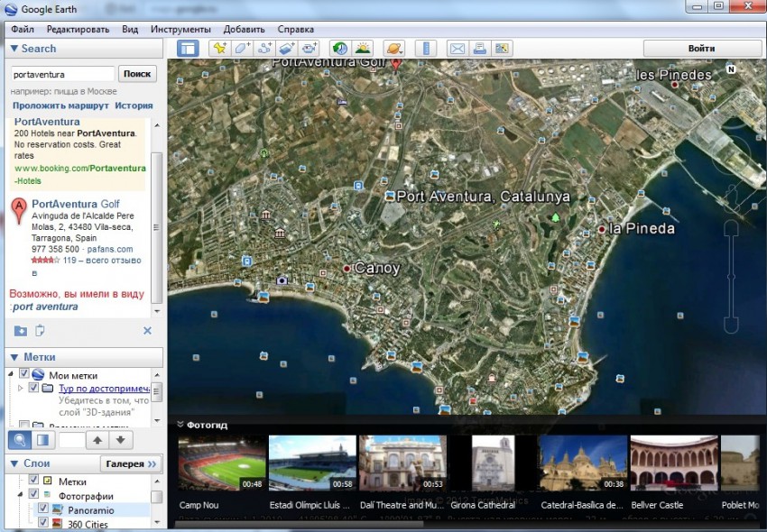
Task: Add a placemark with the pin icon
Action: coord(219,49)
